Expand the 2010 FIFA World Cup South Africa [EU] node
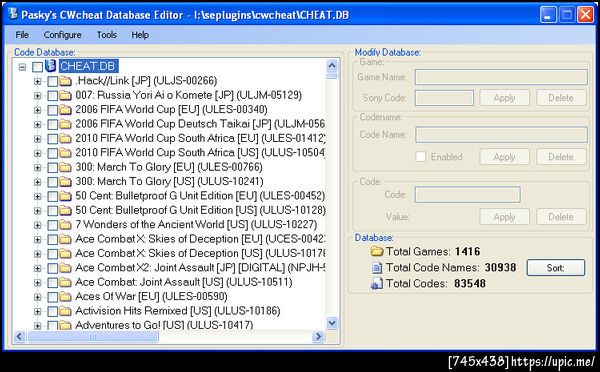 [x=37, y=139]
